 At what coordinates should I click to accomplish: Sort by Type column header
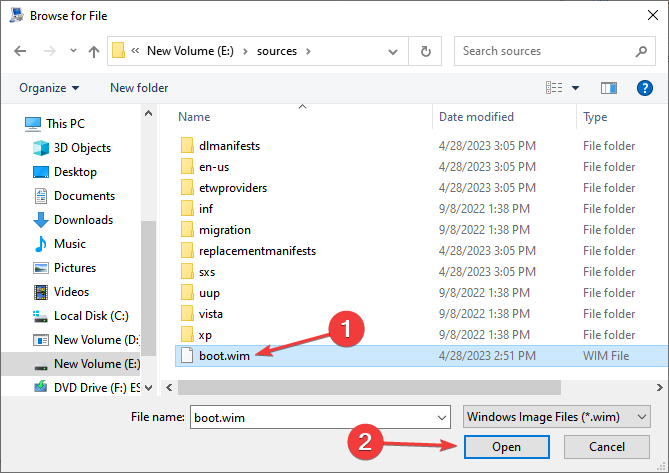[x=595, y=117]
